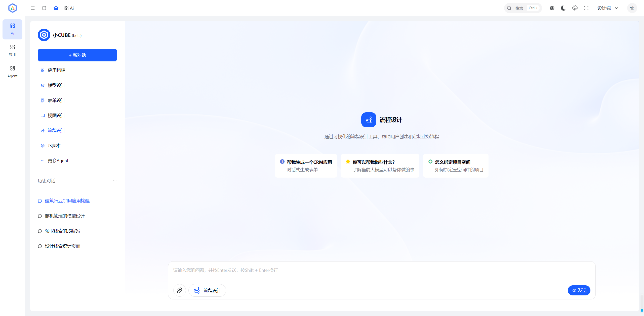This screenshot has width=644, height=316.
Task: Open the JS脚本 agent
Action: click(54, 145)
